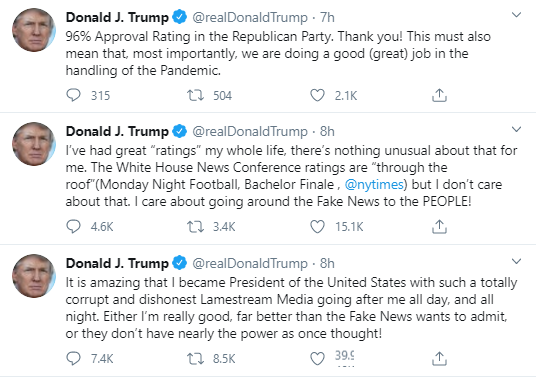
Task: Open the Donald J. Trump name on last tweet
Action: pyautogui.click(x=117, y=263)
